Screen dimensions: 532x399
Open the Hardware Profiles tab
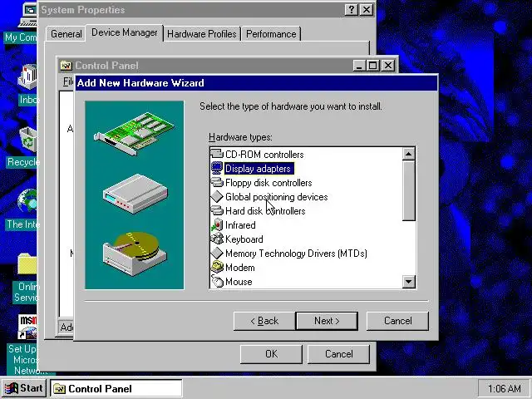pos(202,34)
